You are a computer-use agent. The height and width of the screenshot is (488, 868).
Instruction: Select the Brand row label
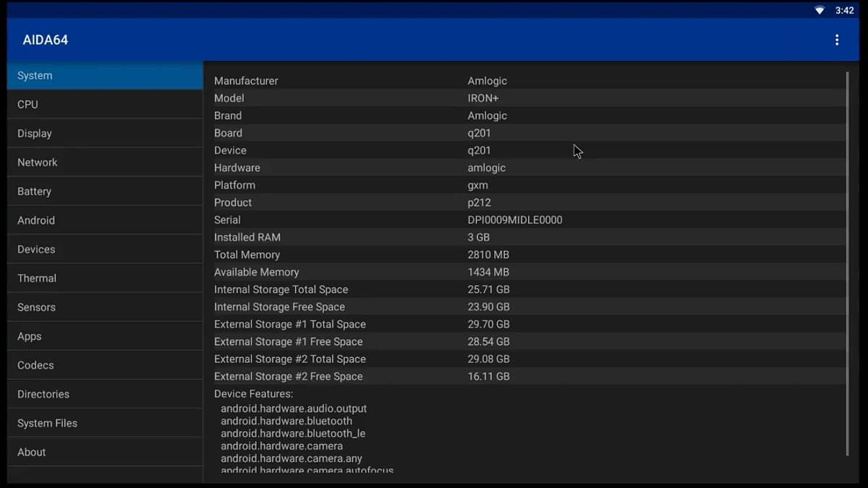coord(228,116)
